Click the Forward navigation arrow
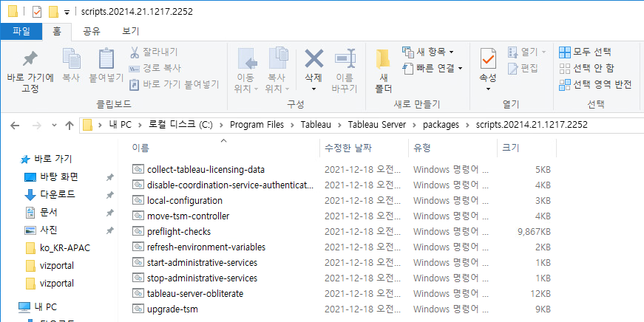Image resolution: width=644 pixels, height=322 pixels. 36,125
